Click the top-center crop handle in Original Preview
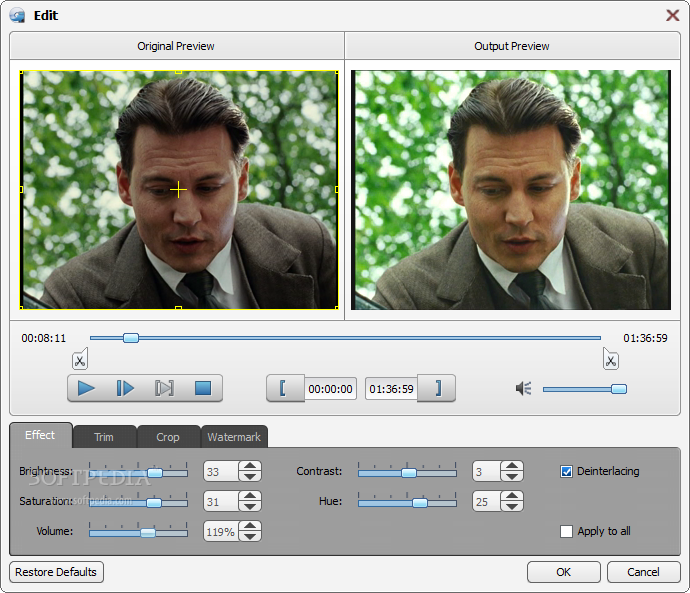 coord(178,72)
